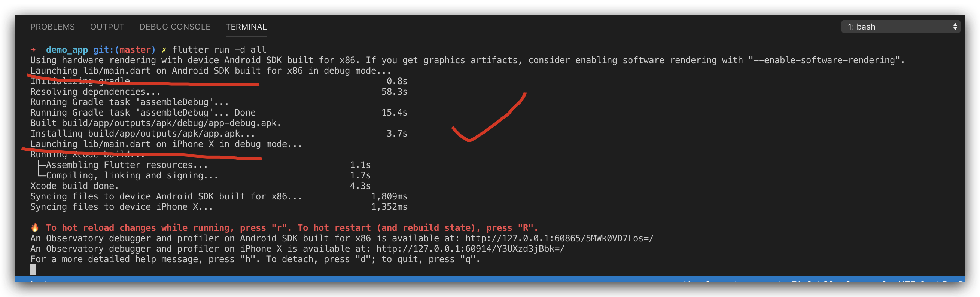
Task: Click 'Syncing files to device Android SDK' line
Action: [x=166, y=196]
